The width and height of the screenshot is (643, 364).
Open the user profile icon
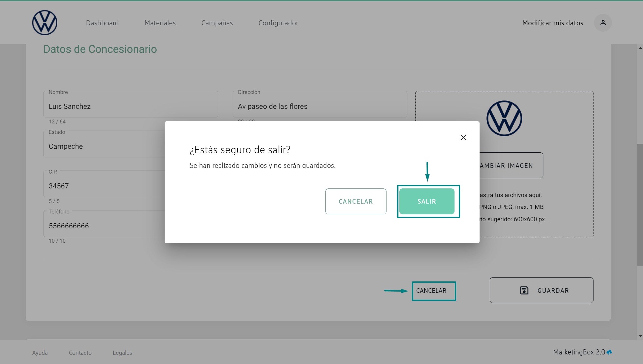point(603,23)
